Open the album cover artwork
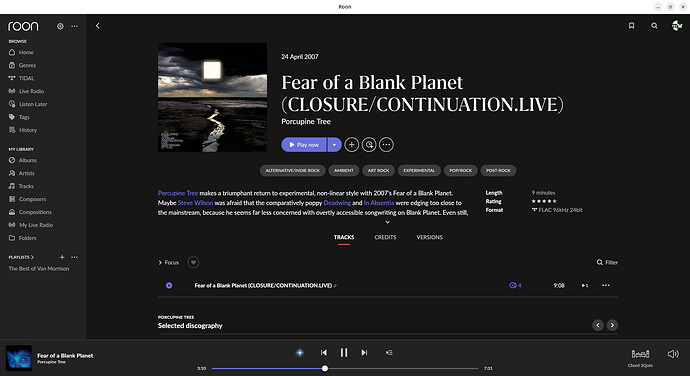Image resolution: width=690 pixels, height=376 pixels. click(213, 97)
